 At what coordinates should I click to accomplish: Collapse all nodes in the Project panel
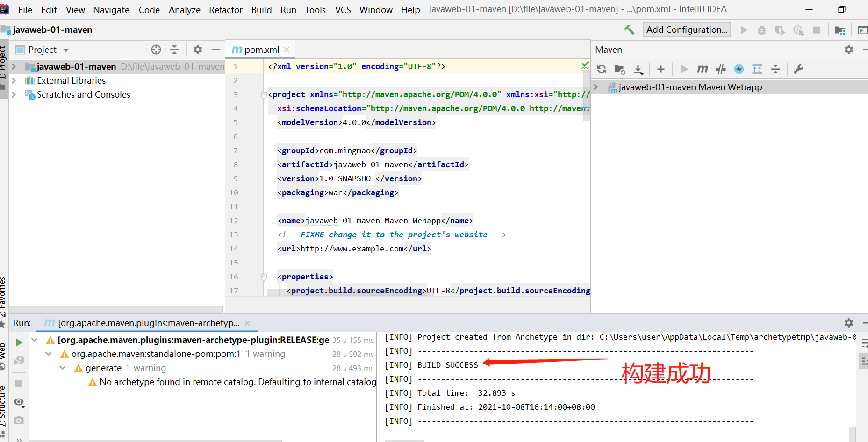pos(174,50)
